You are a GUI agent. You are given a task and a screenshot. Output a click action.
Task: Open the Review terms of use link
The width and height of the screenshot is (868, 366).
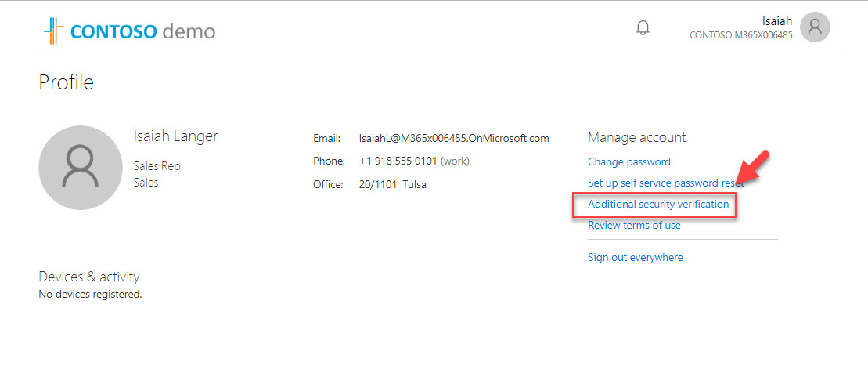[634, 225]
